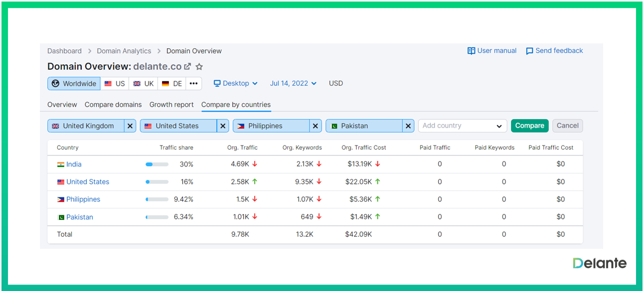This screenshot has width=644, height=291.
Task: Select Worldwide database
Action: tap(74, 84)
